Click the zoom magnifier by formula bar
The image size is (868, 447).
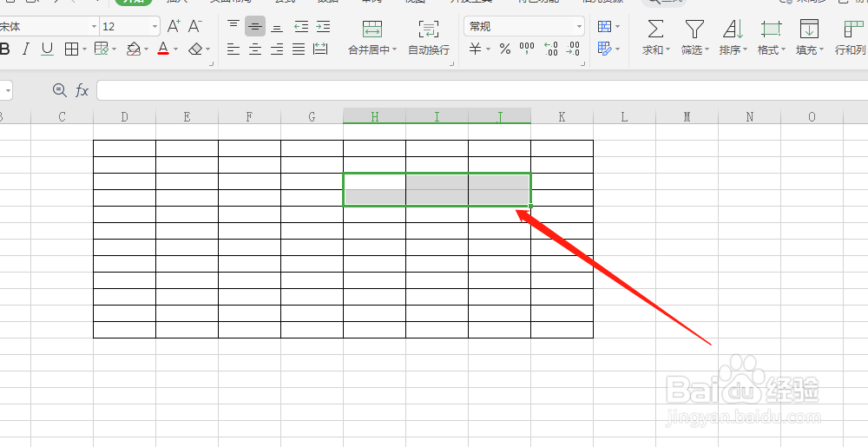pos(59,89)
